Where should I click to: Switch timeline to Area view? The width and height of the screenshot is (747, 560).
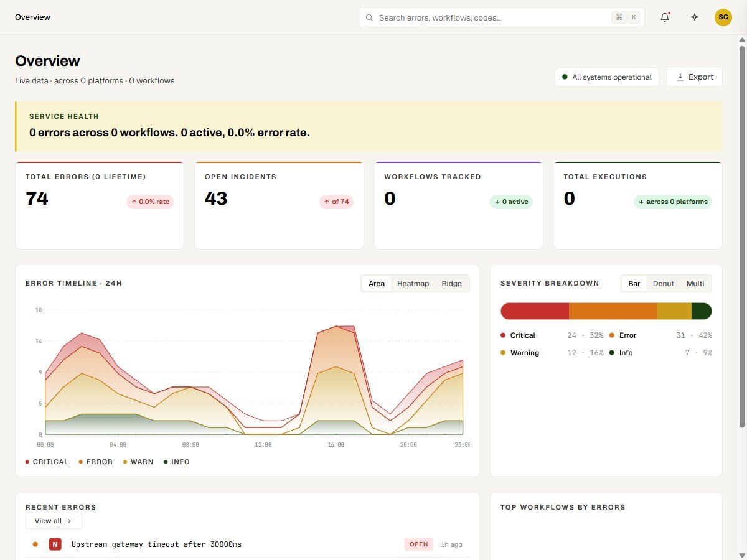tap(377, 284)
